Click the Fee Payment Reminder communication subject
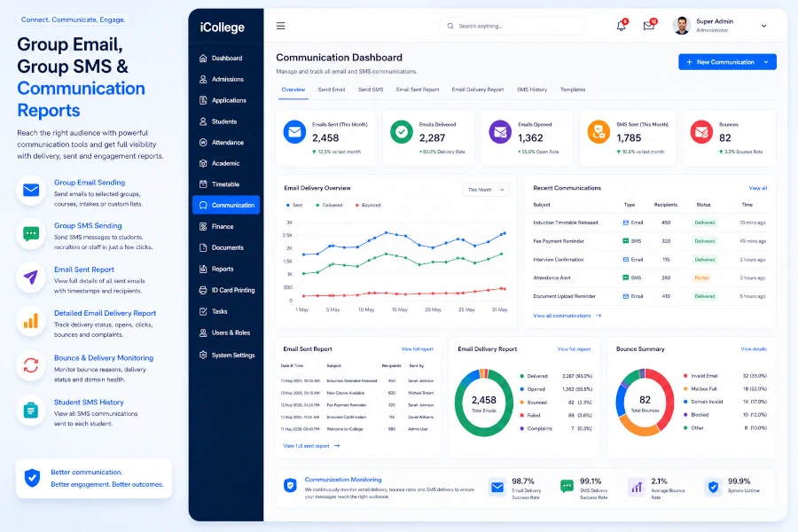 pyautogui.click(x=559, y=241)
